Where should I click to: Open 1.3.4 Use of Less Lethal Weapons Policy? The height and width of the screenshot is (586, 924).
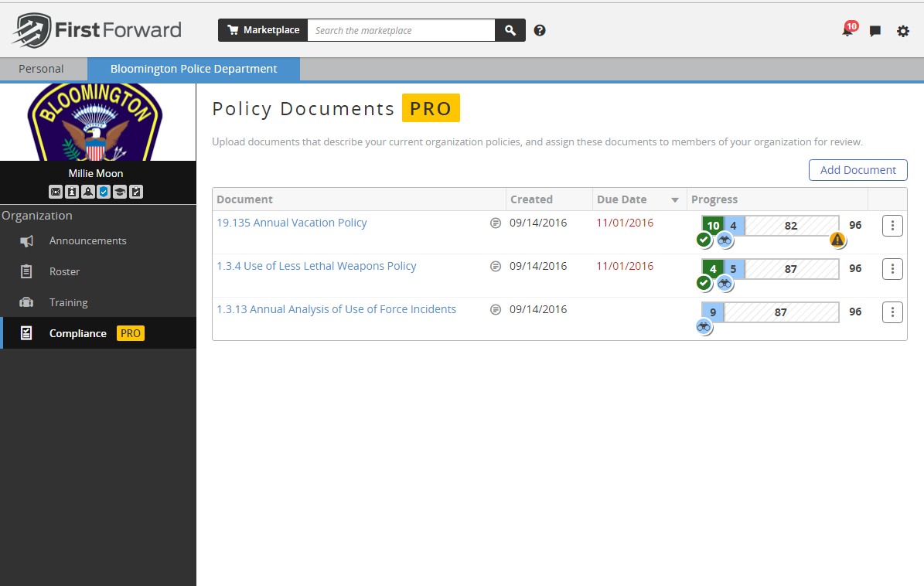(316, 266)
